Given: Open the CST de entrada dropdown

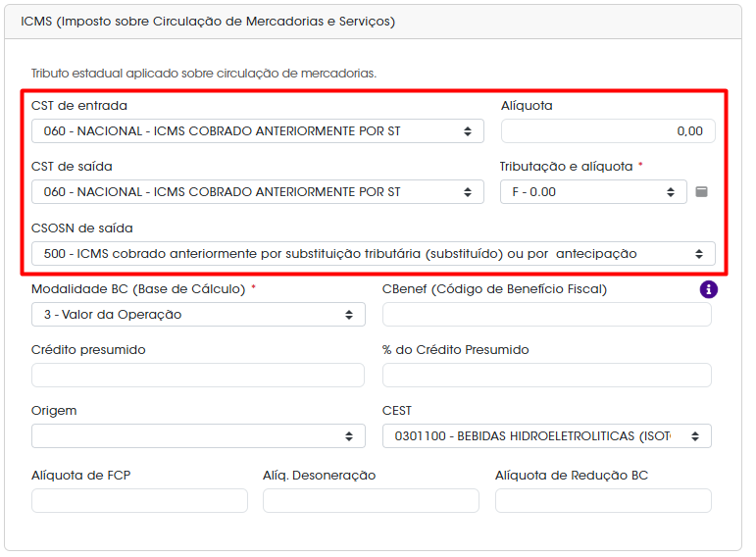Looking at the screenshot, I should point(258,131).
